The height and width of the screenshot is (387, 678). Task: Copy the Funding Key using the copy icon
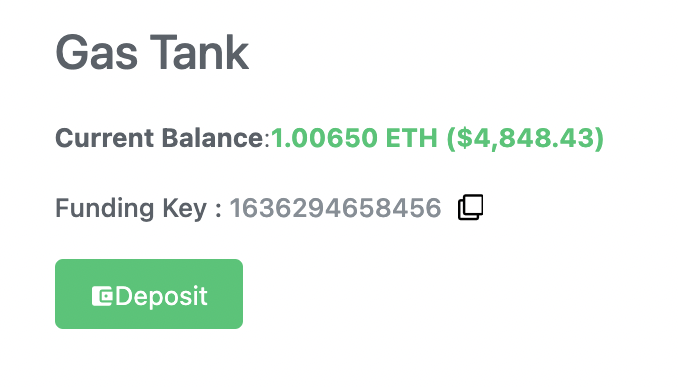pos(470,207)
